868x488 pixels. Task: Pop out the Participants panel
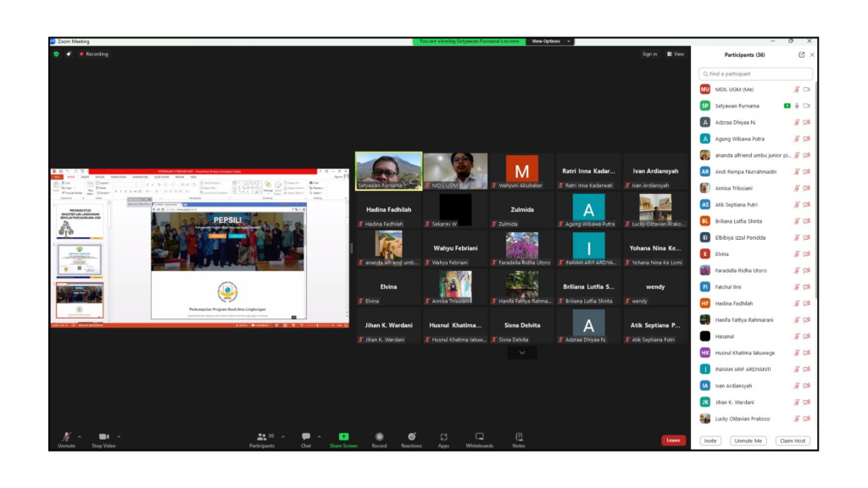coord(801,55)
